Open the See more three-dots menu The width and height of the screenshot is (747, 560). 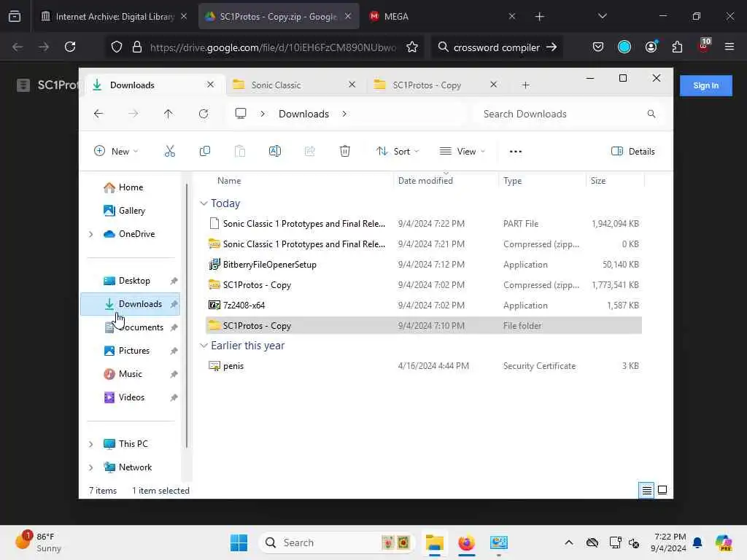coord(516,152)
